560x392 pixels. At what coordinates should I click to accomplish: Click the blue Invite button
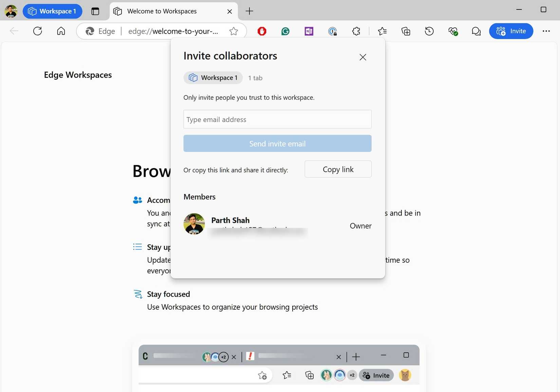511,31
